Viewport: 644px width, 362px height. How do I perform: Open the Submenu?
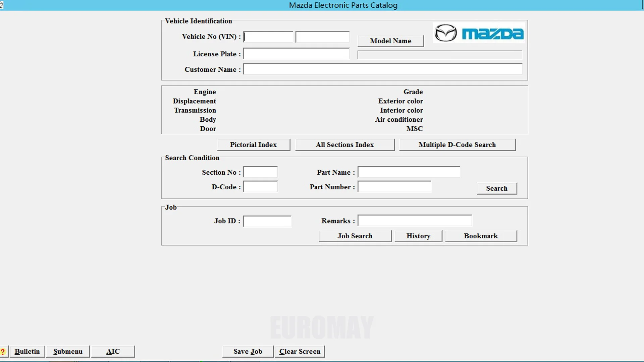pyautogui.click(x=68, y=352)
